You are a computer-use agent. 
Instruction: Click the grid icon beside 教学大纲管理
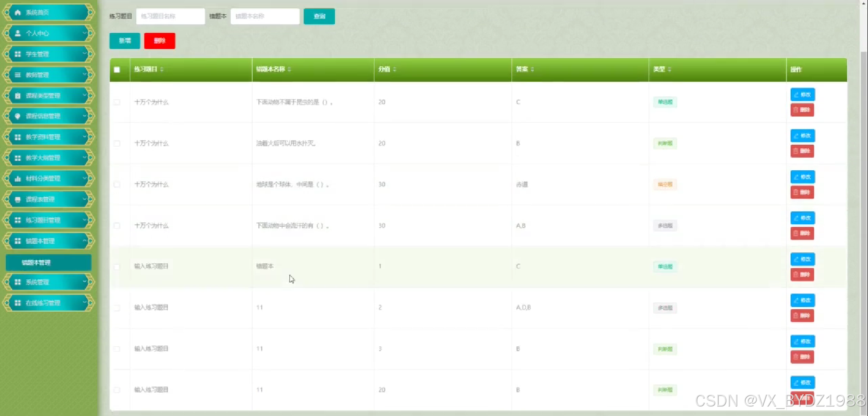(x=18, y=158)
